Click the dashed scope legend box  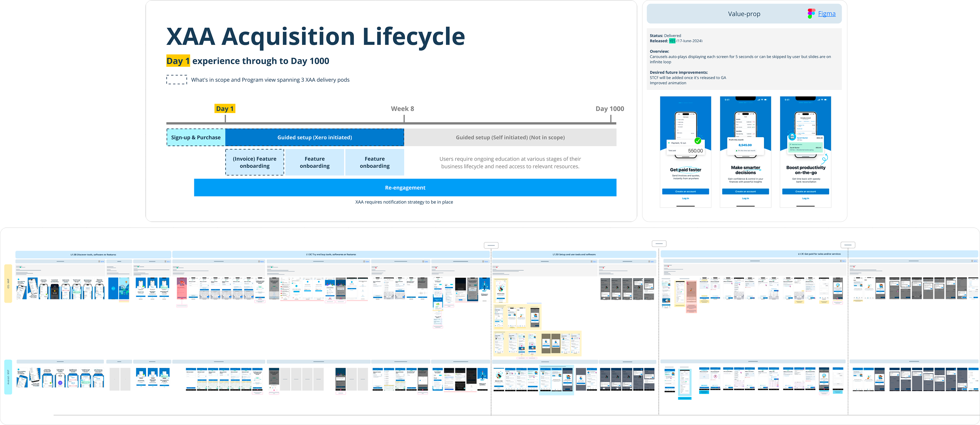(176, 80)
